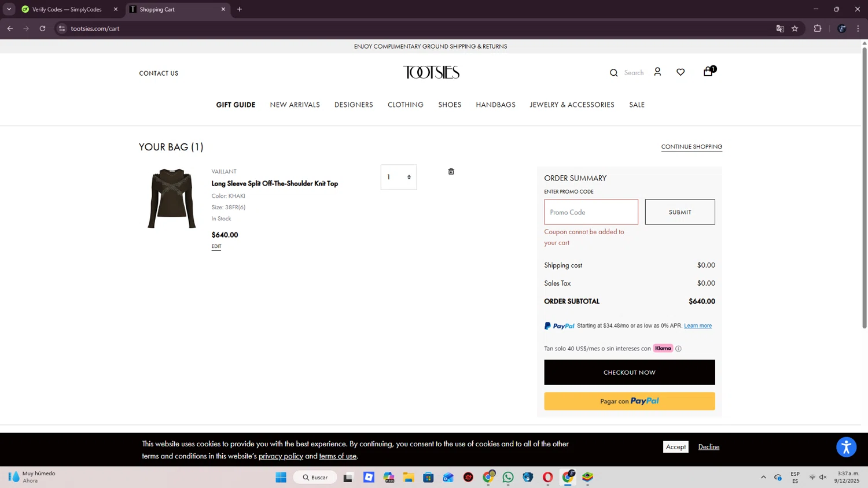Viewport: 868px width, 488px height.
Task: Remove item with the trash icon
Action: coord(451,172)
